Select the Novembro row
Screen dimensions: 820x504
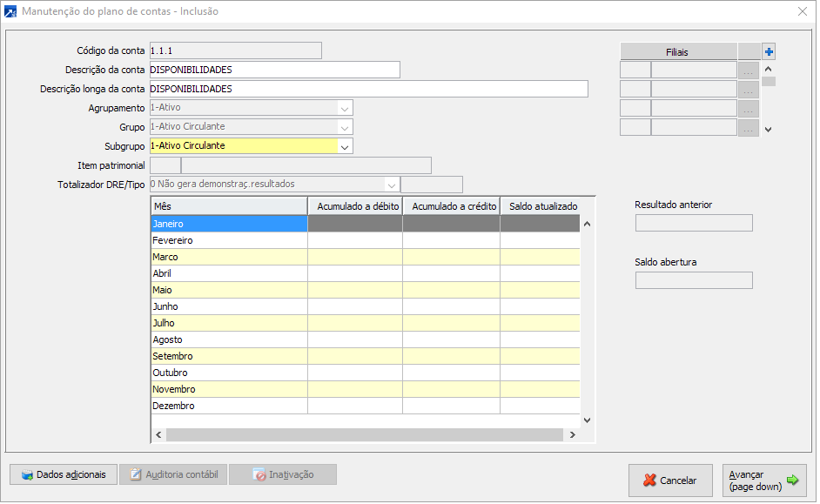tap(366, 389)
